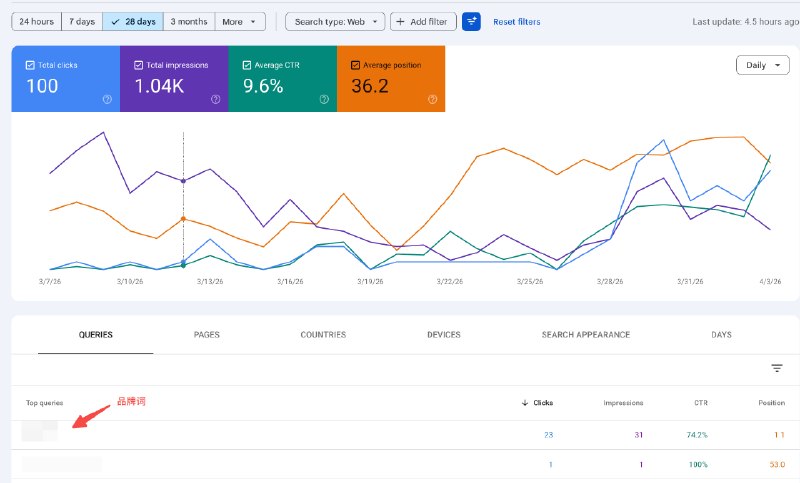Click the Clicks column sort arrow
800x483 pixels.
pos(526,403)
